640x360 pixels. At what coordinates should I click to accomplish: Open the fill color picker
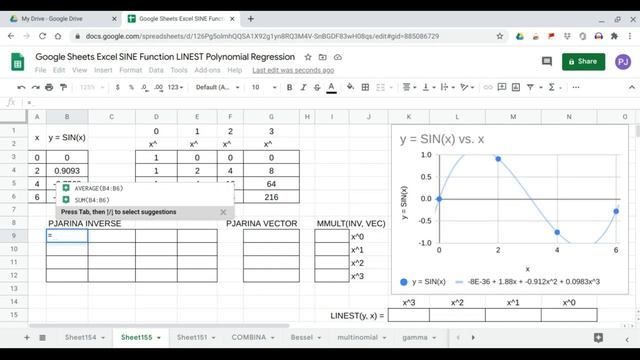pyautogui.click(x=350, y=87)
